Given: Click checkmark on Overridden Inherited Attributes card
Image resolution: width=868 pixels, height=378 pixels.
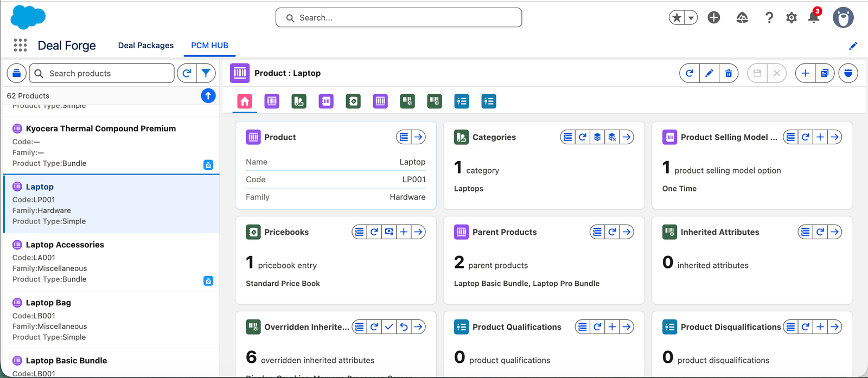Looking at the screenshot, I should 389,327.
